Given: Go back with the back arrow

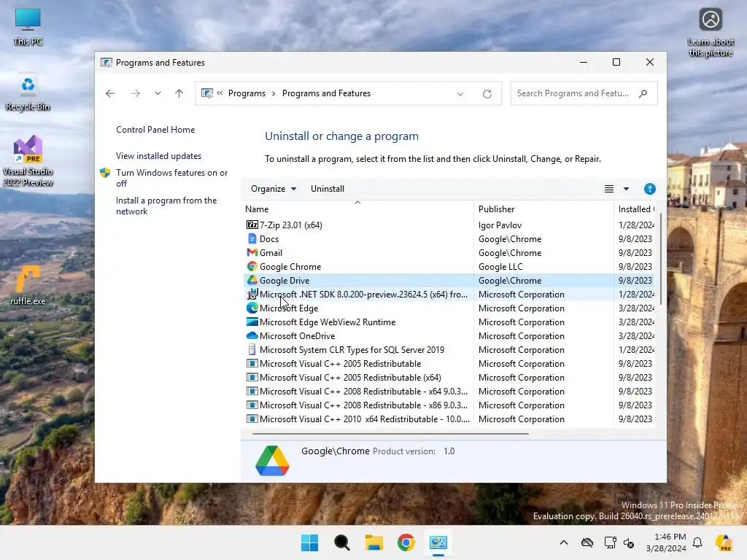Looking at the screenshot, I should point(110,93).
